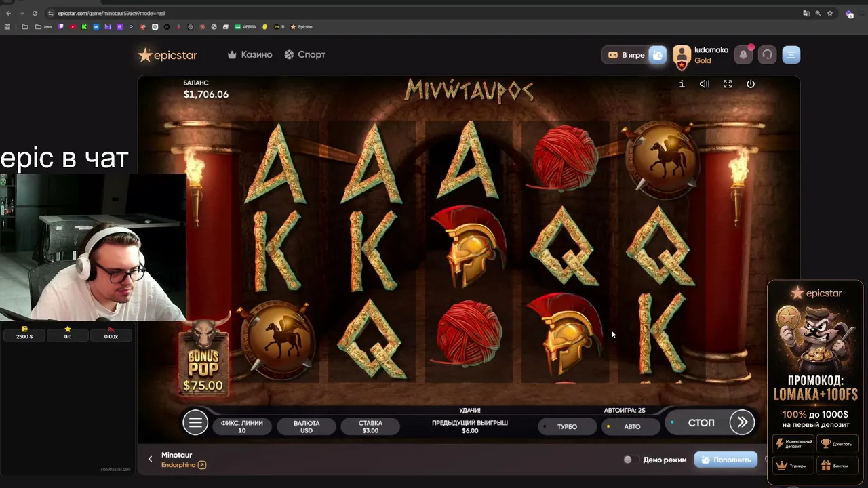Open the ludomaka profile avatar
The height and width of the screenshot is (488, 868).
click(x=682, y=56)
